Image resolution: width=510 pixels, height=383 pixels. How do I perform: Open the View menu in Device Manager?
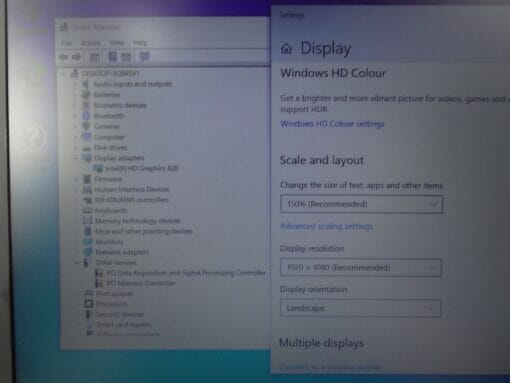coord(117,43)
